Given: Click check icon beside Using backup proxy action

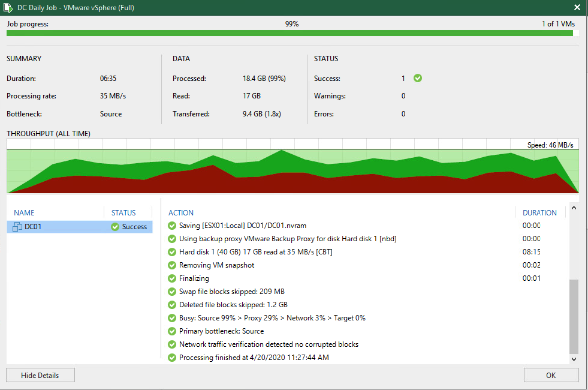Looking at the screenshot, I should click(172, 239).
